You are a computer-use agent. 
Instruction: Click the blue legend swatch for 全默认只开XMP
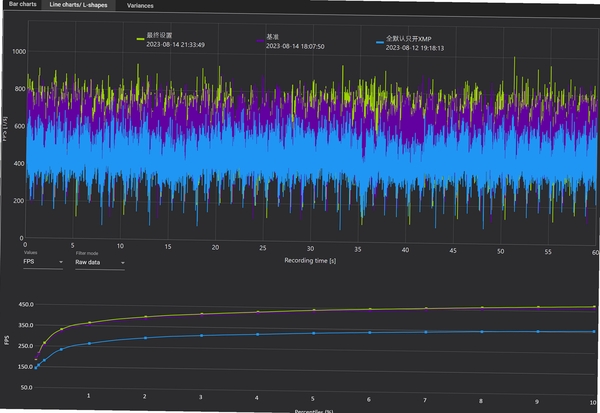pos(380,42)
